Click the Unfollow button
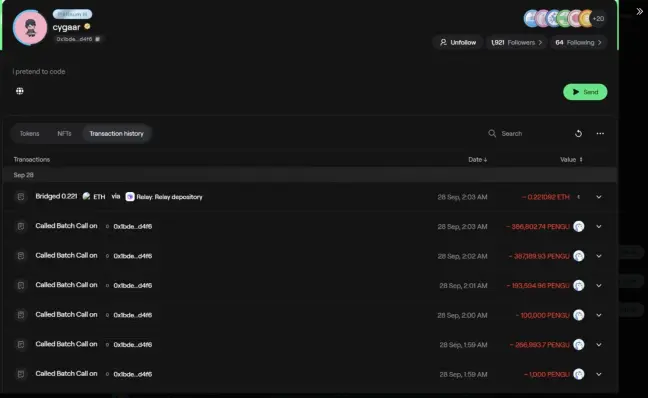Image resolution: width=648 pixels, height=398 pixels. tap(458, 43)
